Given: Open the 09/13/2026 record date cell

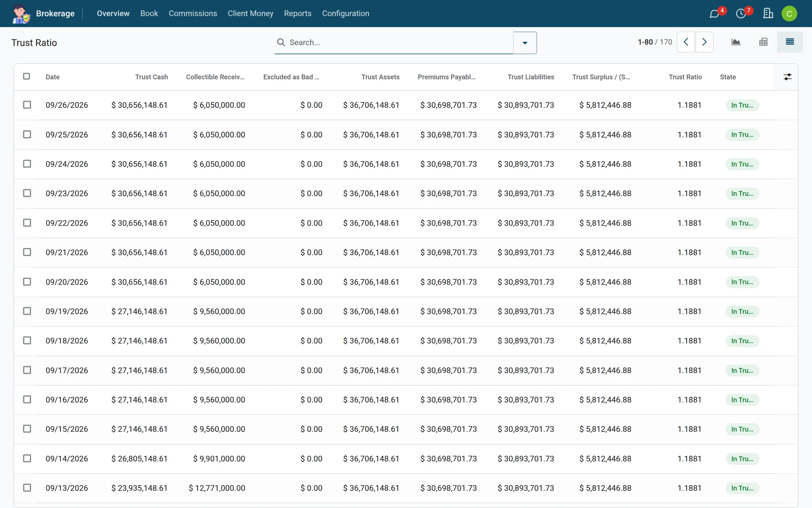Looking at the screenshot, I should [67, 488].
